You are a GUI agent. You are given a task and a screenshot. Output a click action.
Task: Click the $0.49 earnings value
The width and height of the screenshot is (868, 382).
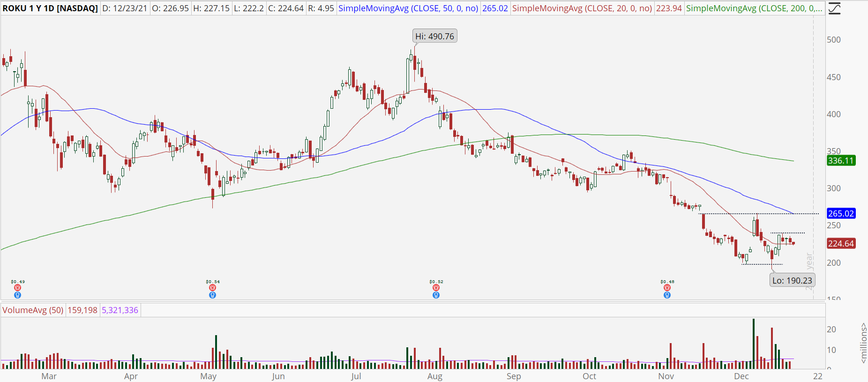pos(18,282)
